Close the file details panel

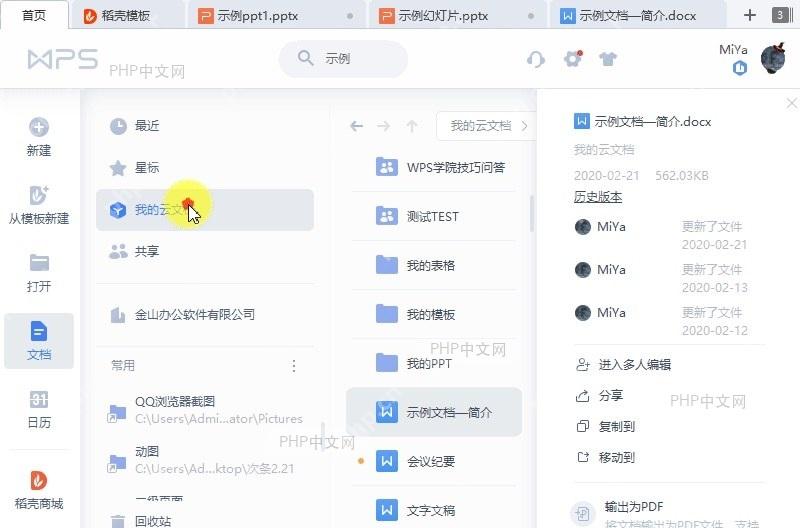pos(791,104)
